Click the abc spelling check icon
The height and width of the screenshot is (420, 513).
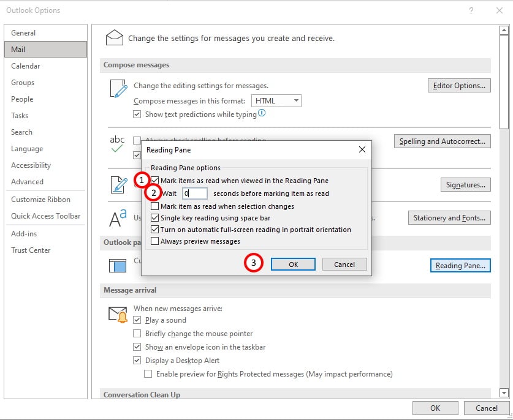tap(117, 144)
